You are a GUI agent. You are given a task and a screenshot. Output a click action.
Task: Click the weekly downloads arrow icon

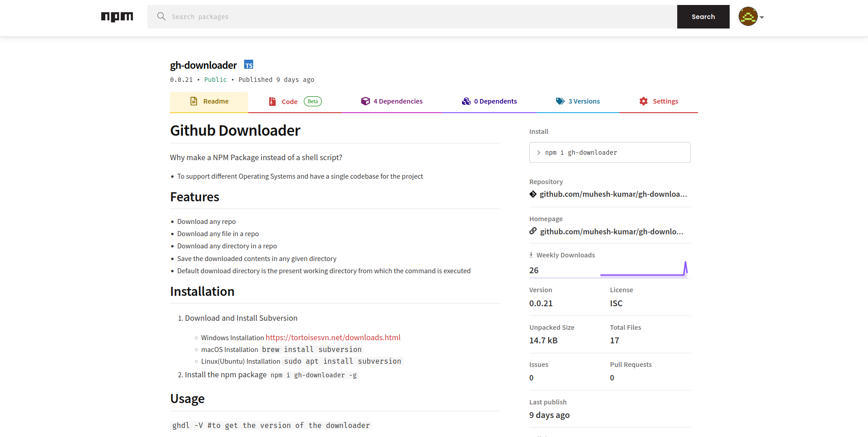(531, 255)
